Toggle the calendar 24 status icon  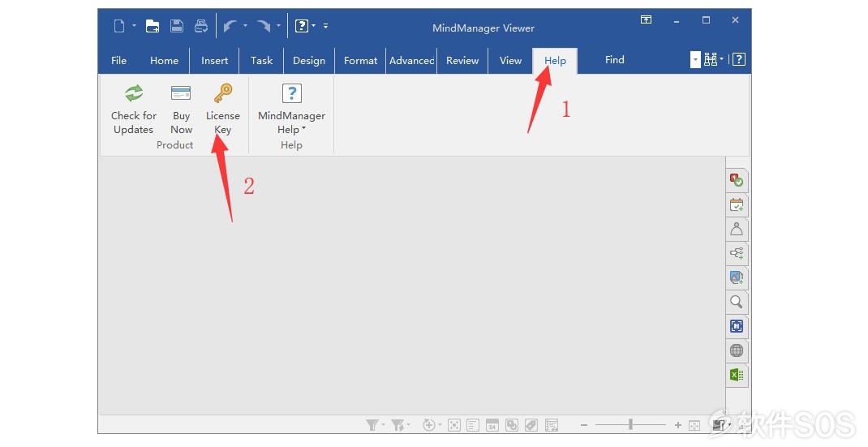tap(492, 425)
